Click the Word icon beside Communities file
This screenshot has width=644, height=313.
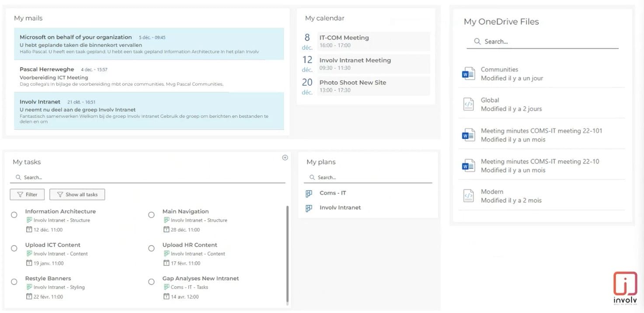(x=468, y=74)
